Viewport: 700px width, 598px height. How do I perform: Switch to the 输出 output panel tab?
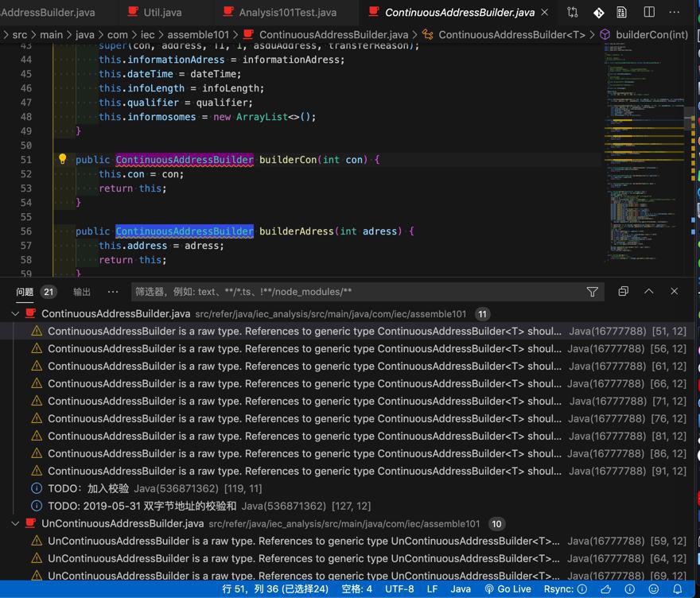[82, 292]
